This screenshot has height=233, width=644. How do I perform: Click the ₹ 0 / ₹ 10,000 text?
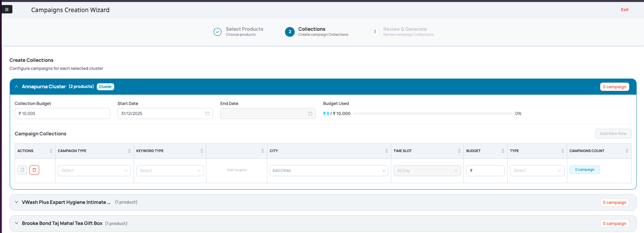[x=337, y=114]
